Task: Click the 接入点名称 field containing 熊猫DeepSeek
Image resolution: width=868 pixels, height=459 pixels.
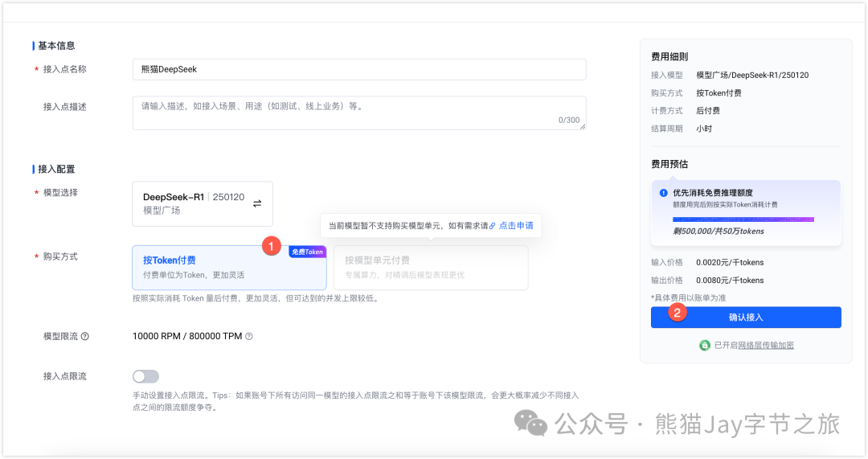Action: point(358,69)
